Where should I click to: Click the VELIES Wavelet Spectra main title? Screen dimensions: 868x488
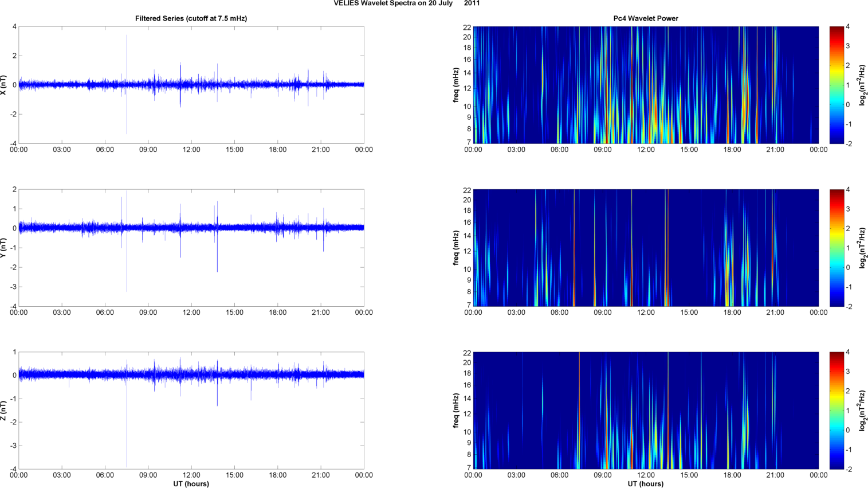pos(407,3)
